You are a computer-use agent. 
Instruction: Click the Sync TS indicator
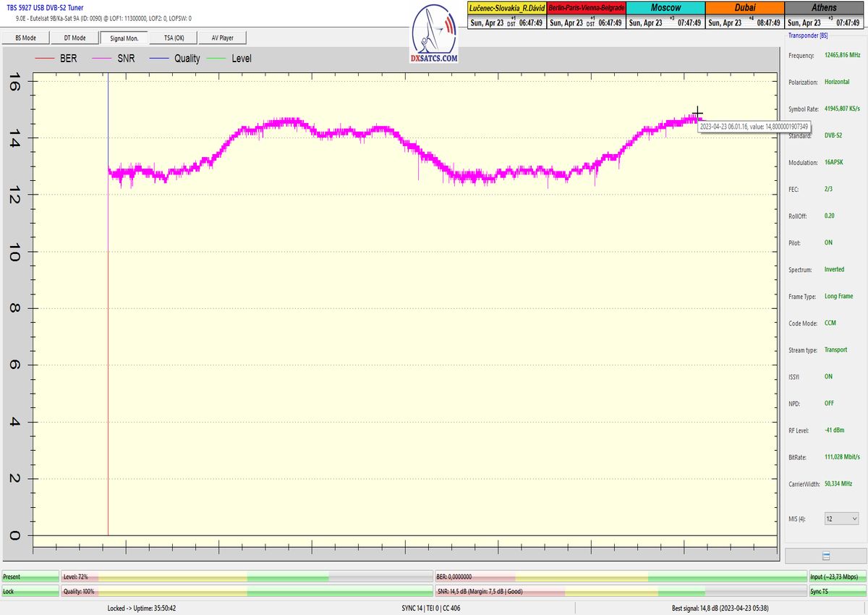(x=837, y=591)
